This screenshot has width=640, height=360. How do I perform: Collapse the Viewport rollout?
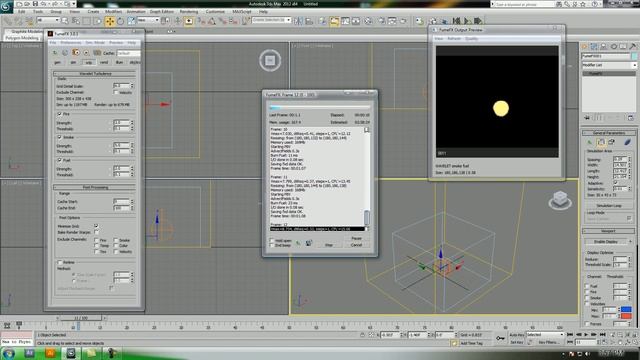(x=609, y=231)
